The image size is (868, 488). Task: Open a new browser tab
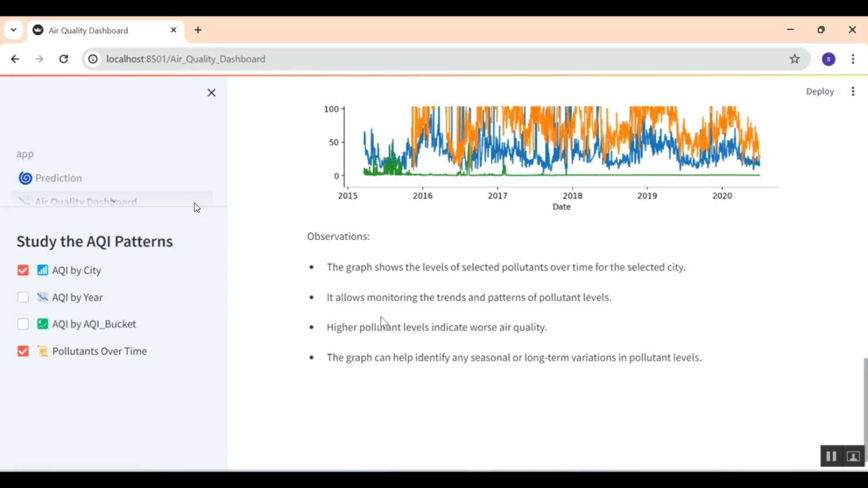pyautogui.click(x=198, y=30)
